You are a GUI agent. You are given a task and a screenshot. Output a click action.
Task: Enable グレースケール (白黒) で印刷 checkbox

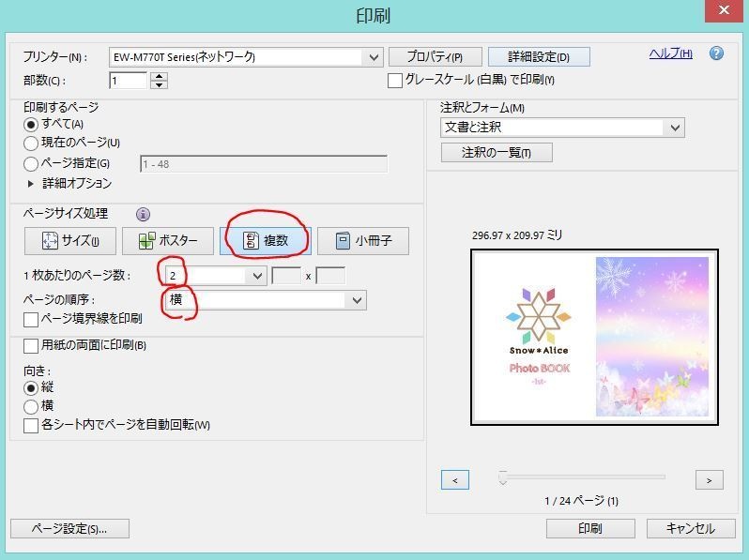coord(395,81)
